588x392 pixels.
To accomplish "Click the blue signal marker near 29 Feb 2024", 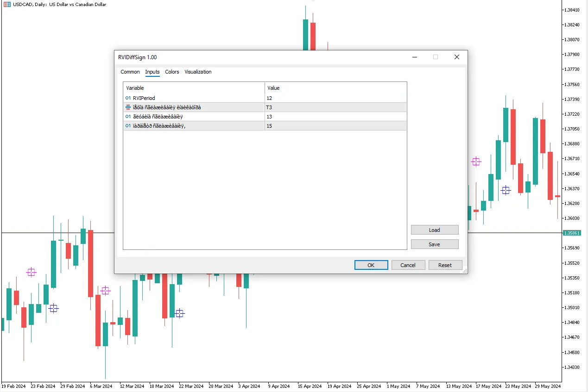I will [x=53, y=308].
